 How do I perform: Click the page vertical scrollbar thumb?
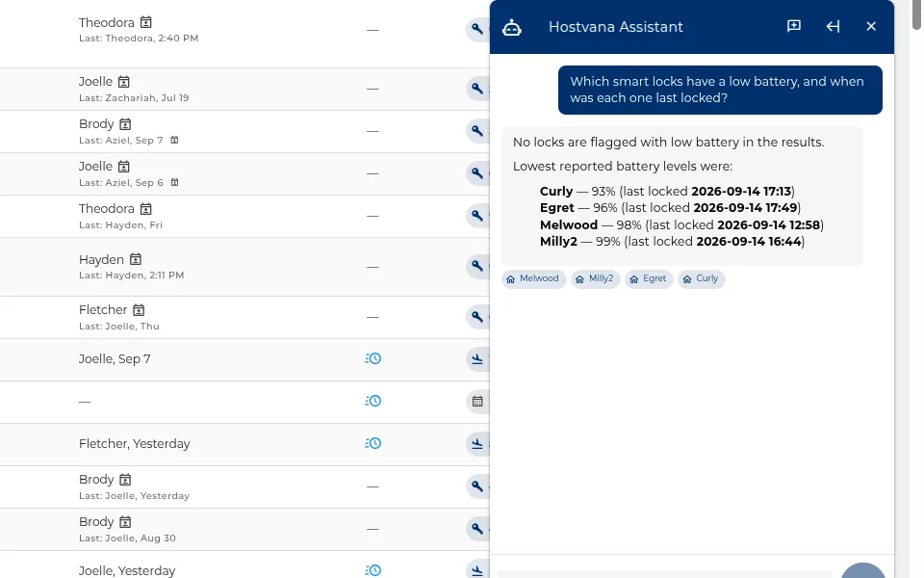click(x=916, y=14)
